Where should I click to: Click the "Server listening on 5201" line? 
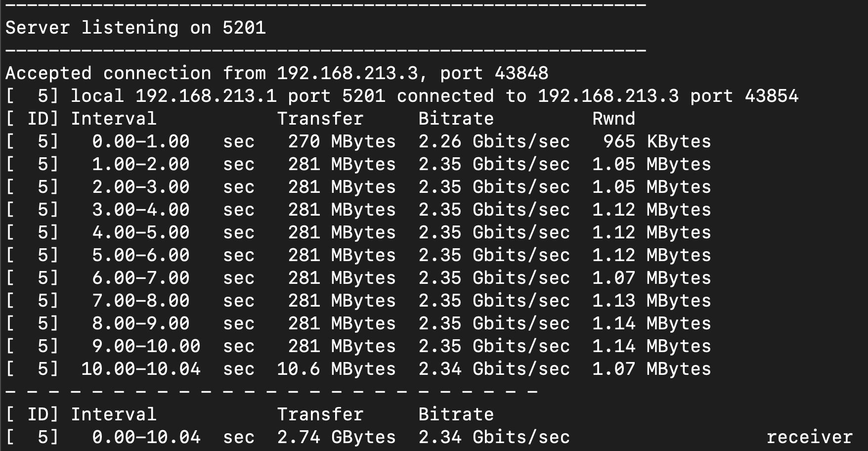[x=135, y=28]
